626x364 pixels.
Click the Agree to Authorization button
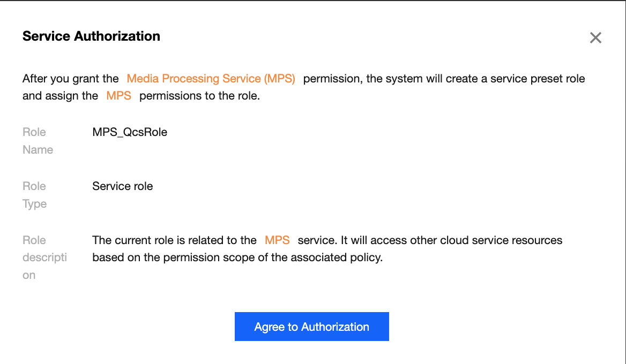click(x=311, y=327)
